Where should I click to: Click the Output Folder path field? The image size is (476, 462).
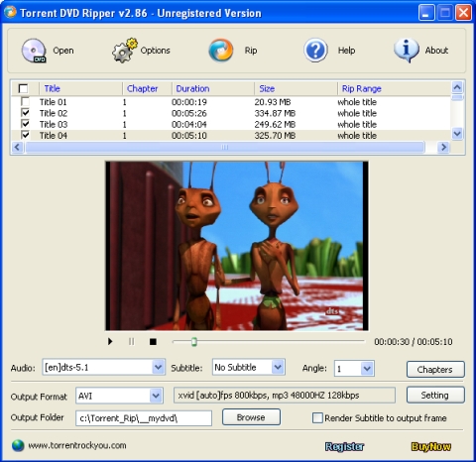[x=144, y=418]
